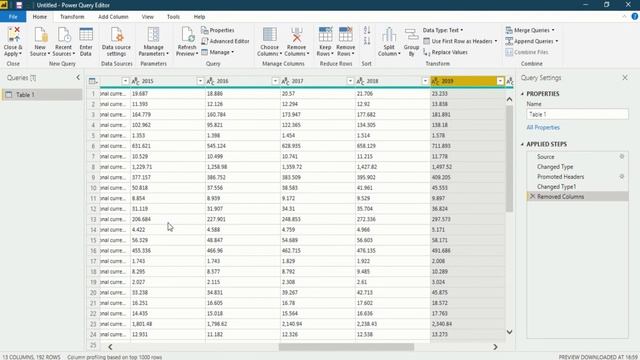The width and height of the screenshot is (640, 360).
Task: Open table menu icon at grid corner
Action: click(93, 81)
